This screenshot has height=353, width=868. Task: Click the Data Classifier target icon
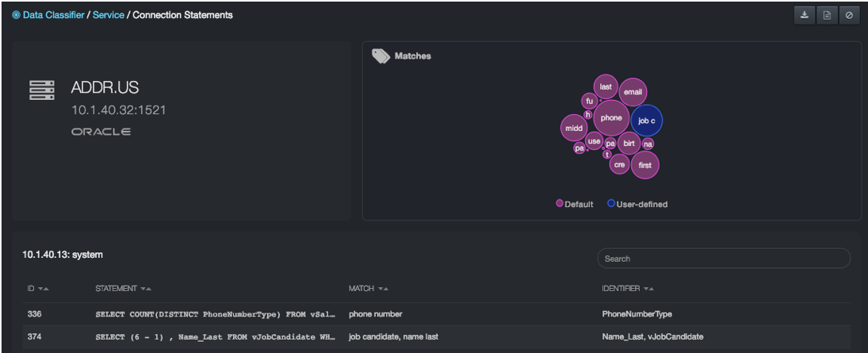tap(16, 15)
